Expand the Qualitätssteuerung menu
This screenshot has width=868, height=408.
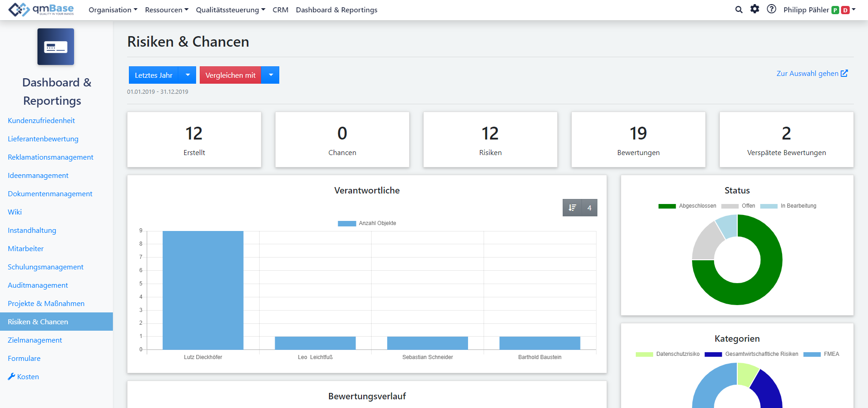click(x=230, y=10)
